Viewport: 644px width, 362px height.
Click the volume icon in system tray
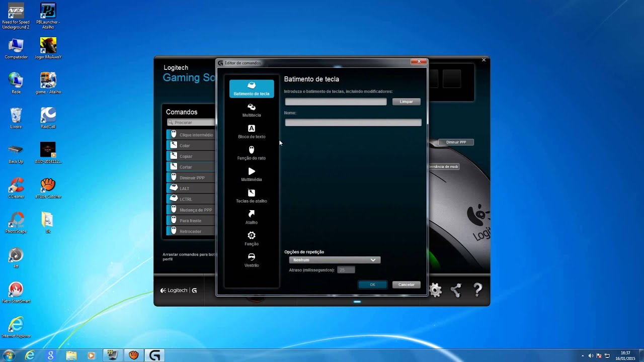(x=591, y=356)
